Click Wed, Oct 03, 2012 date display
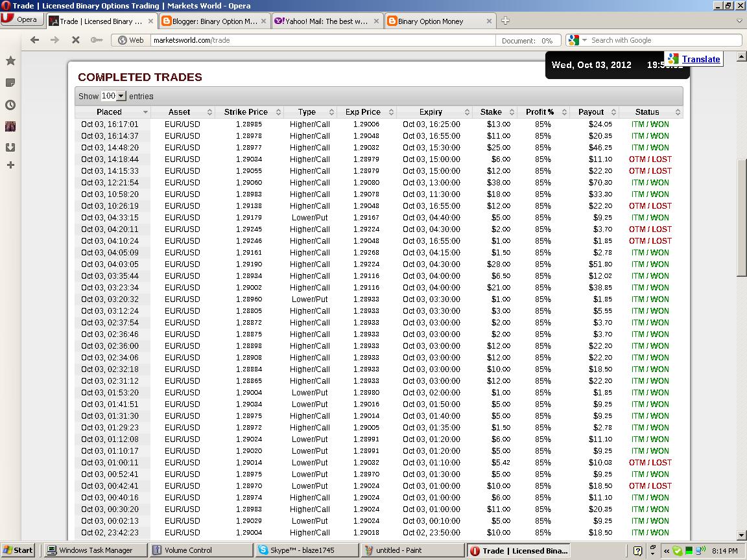 coord(591,65)
